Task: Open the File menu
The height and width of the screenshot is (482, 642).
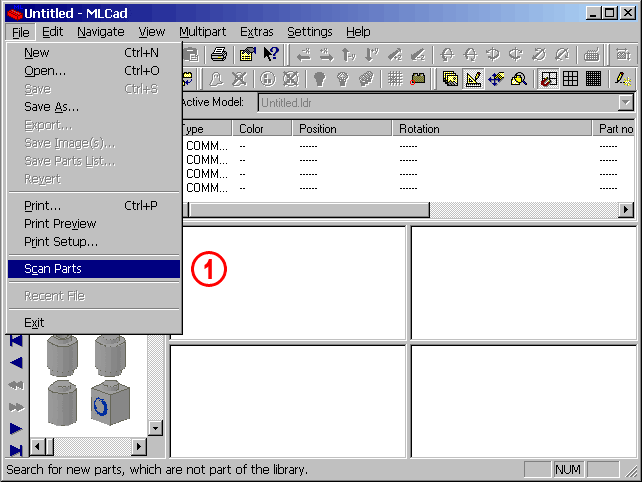Action: click(x=20, y=32)
